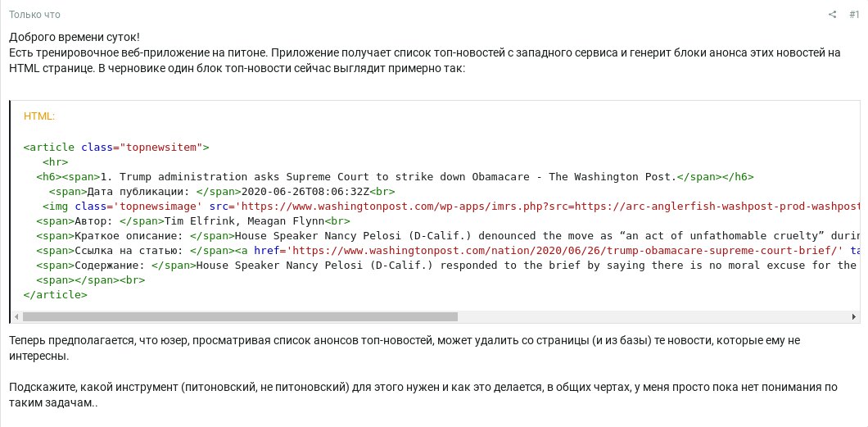The width and height of the screenshot is (868, 427).
Task: Click the empty <span></span><br> code line
Action: [91, 280]
